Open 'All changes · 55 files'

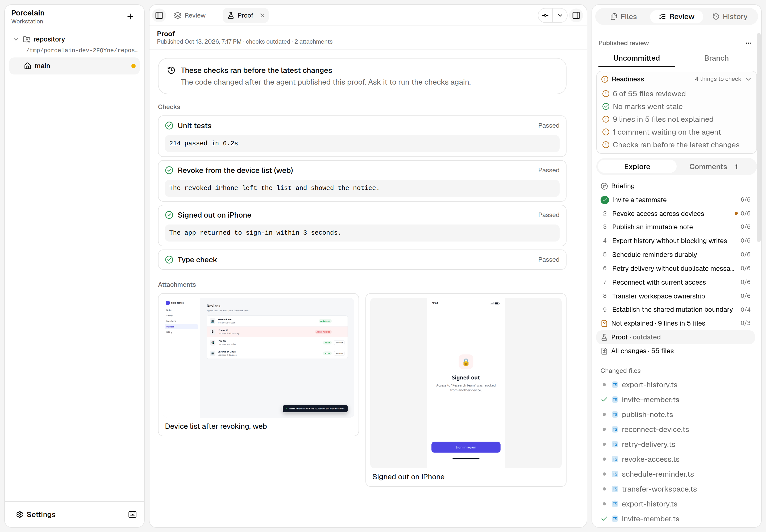[x=675, y=351]
